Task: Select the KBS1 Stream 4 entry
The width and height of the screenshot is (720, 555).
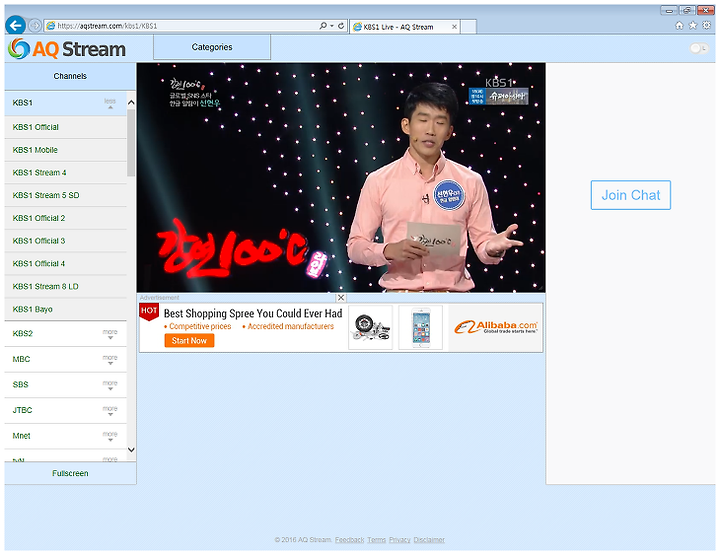Action: pyautogui.click(x=66, y=173)
